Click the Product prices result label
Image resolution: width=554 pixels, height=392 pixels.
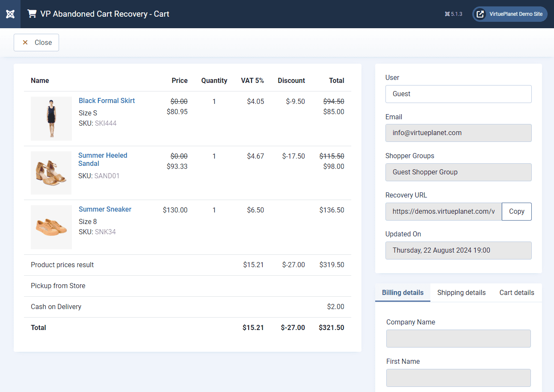62,265
